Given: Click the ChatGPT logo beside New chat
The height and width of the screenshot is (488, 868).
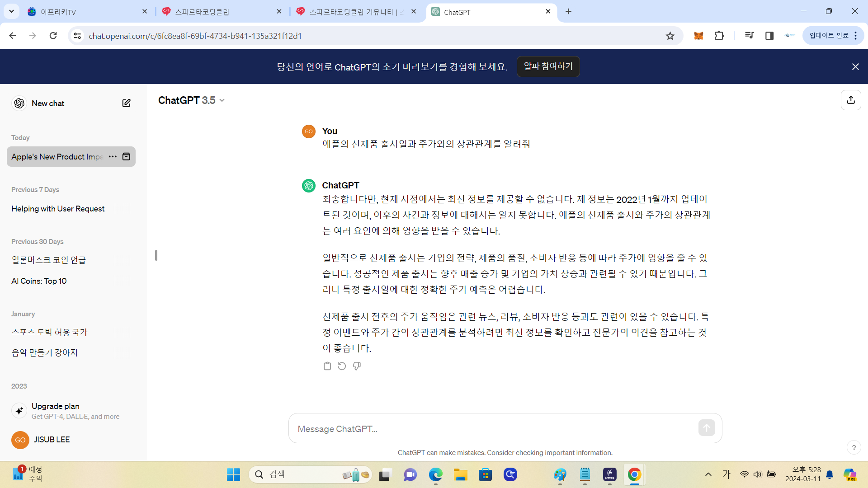Looking at the screenshot, I should coord(19,103).
